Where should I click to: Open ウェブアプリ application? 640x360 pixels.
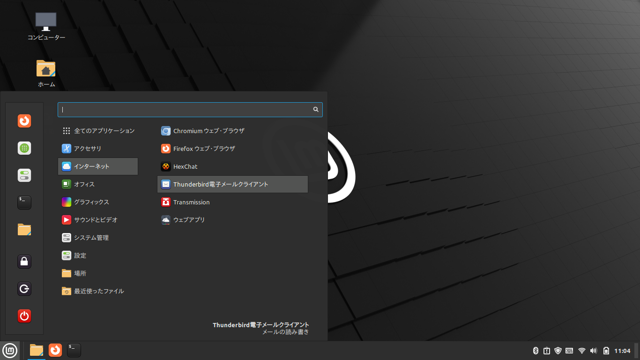(233, 220)
